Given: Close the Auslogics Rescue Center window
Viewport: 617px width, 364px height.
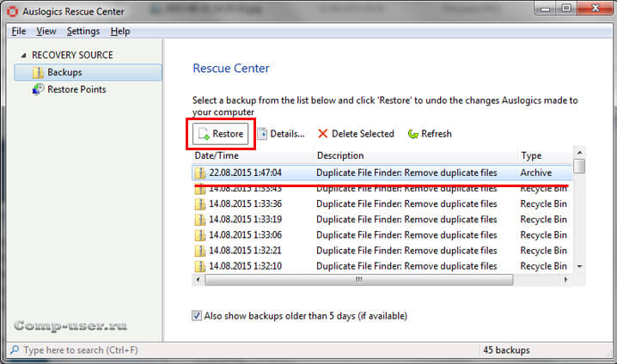Looking at the screenshot, I should tap(595, 9).
